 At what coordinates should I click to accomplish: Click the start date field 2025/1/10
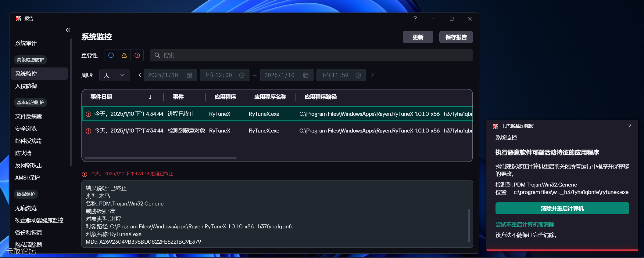170,75
